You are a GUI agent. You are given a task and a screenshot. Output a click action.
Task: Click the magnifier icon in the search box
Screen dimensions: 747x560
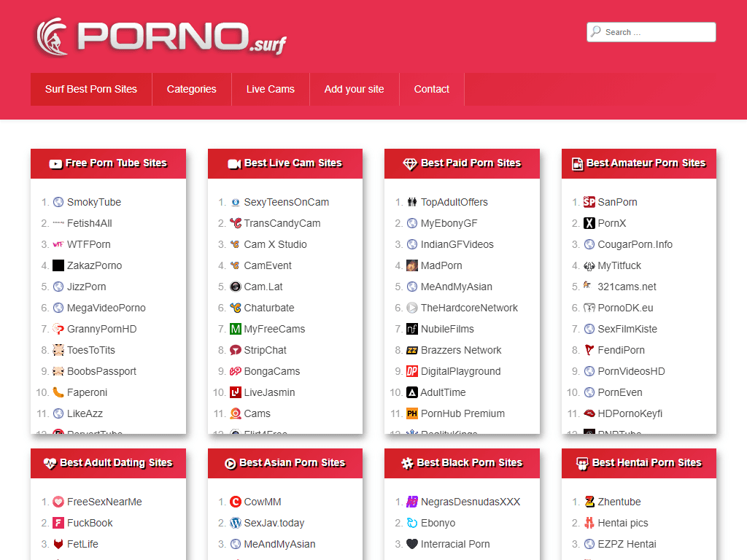(x=596, y=31)
